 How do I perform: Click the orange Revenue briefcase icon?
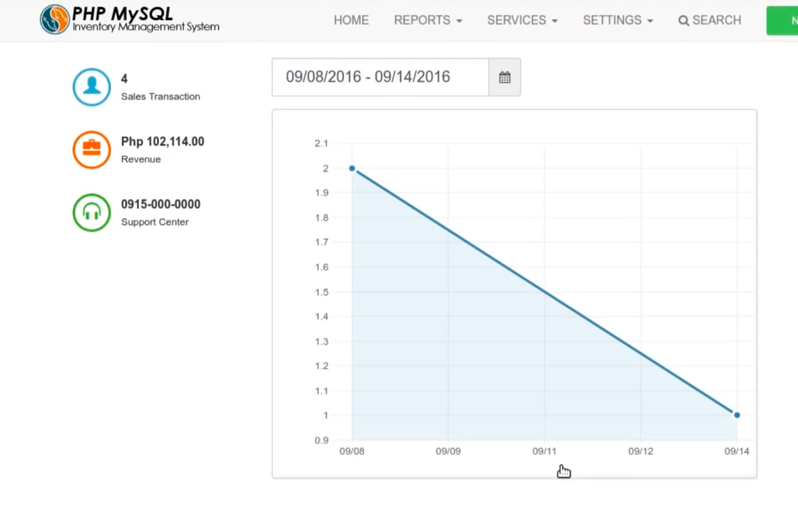click(x=91, y=150)
